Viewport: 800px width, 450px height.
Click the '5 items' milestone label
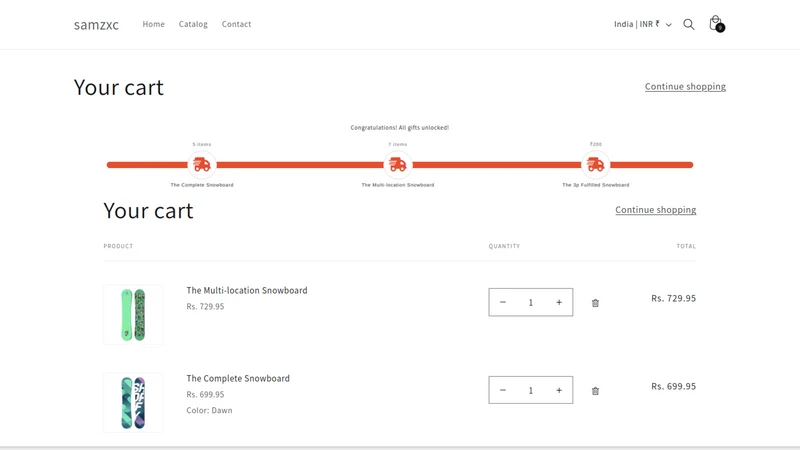202,144
